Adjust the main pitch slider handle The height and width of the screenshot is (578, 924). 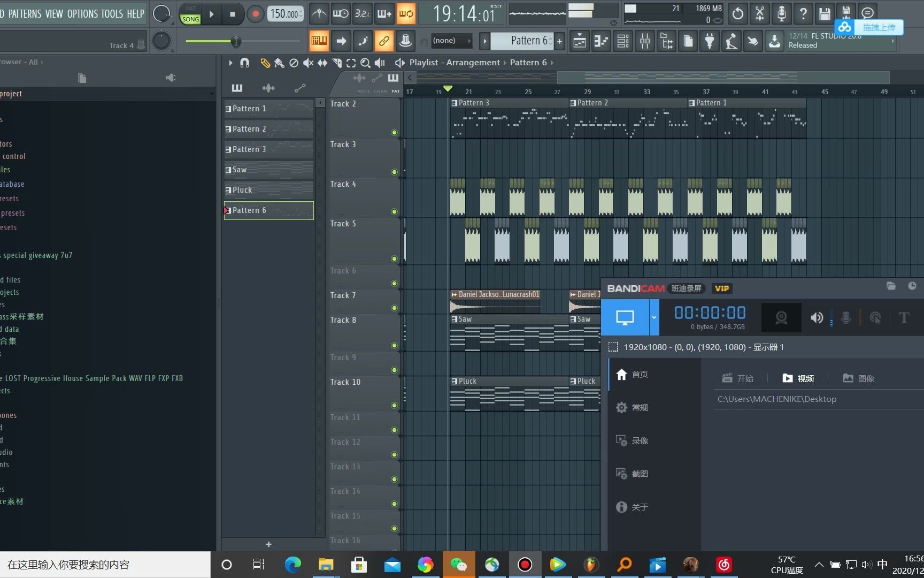click(236, 41)
